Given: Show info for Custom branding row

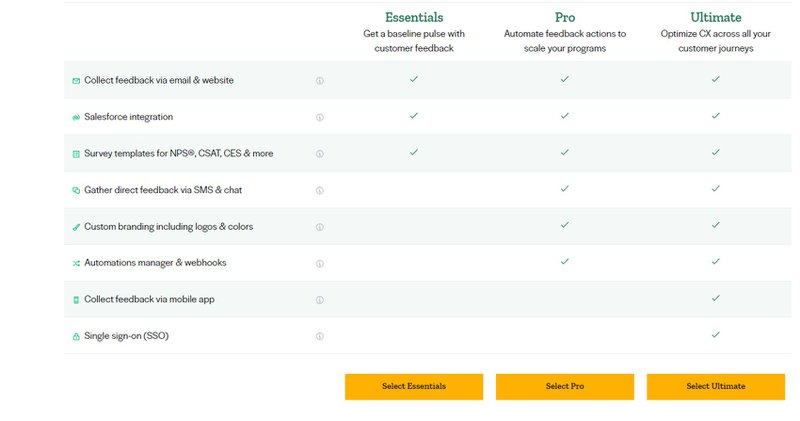Looking at the screenshot, I should click(320, 227).
